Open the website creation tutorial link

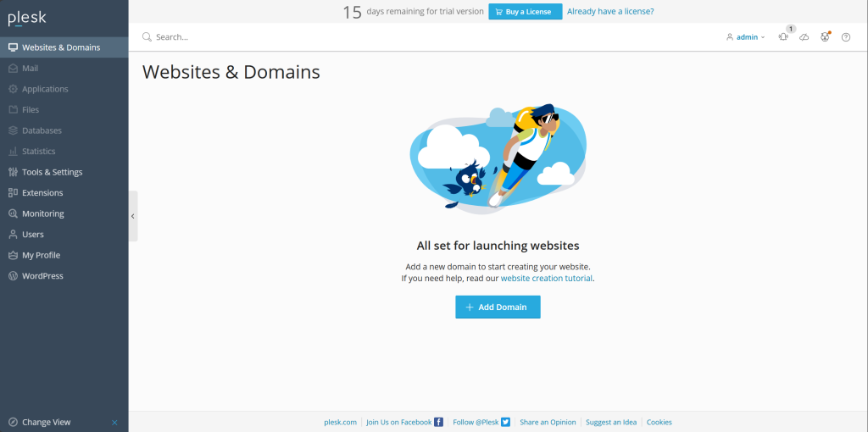(546, 278)
